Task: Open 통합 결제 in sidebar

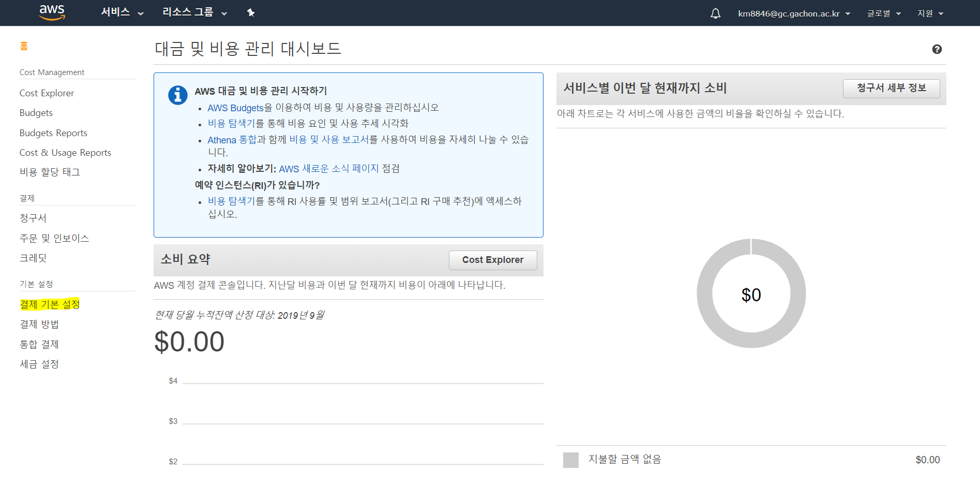Action: click(39, 344)
